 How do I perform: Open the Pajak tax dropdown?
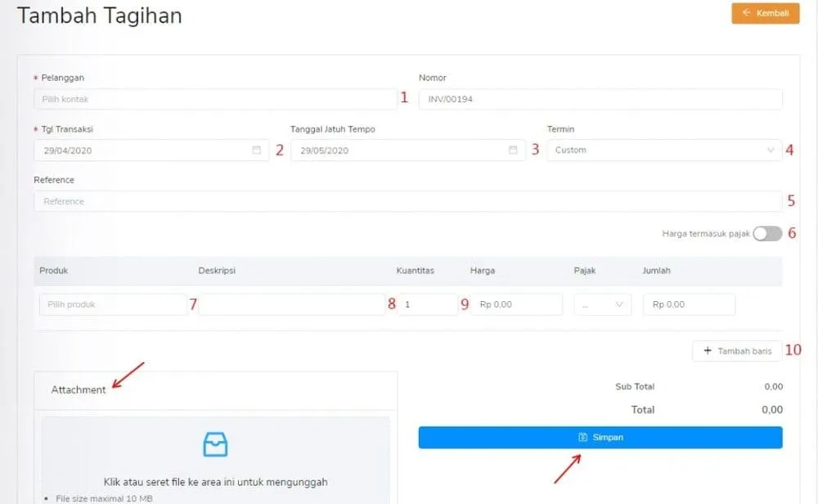(601, 304)
